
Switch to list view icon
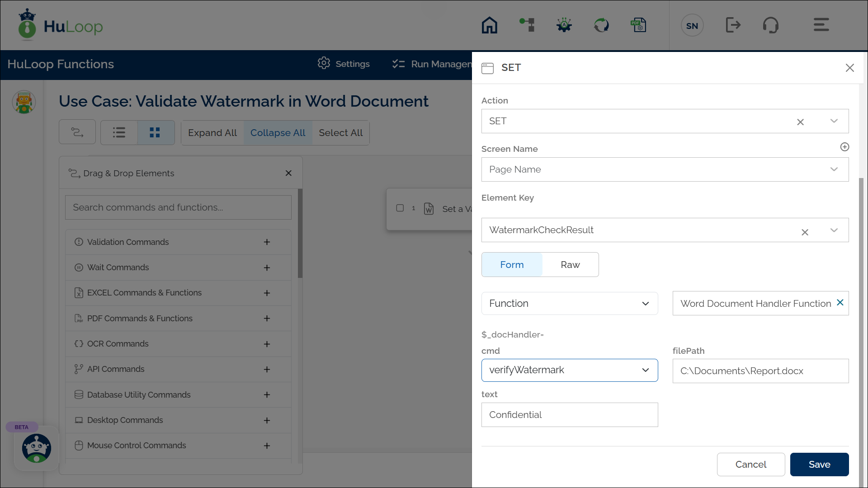click(x=119, y=132)
